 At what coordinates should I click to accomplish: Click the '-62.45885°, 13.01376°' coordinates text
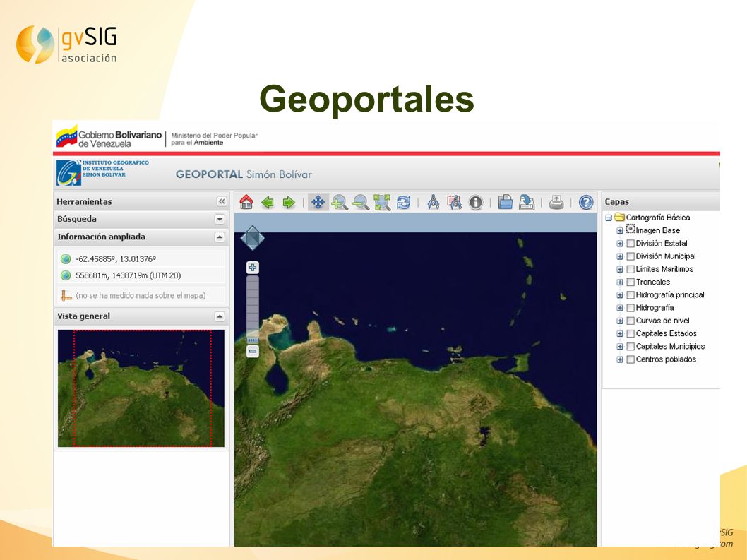coord(116,259)
